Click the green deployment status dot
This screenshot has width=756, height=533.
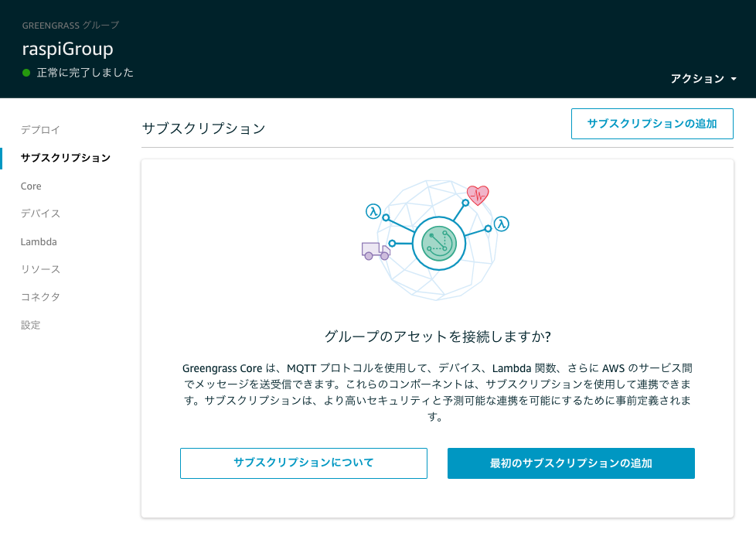click(x=26, y=73)
